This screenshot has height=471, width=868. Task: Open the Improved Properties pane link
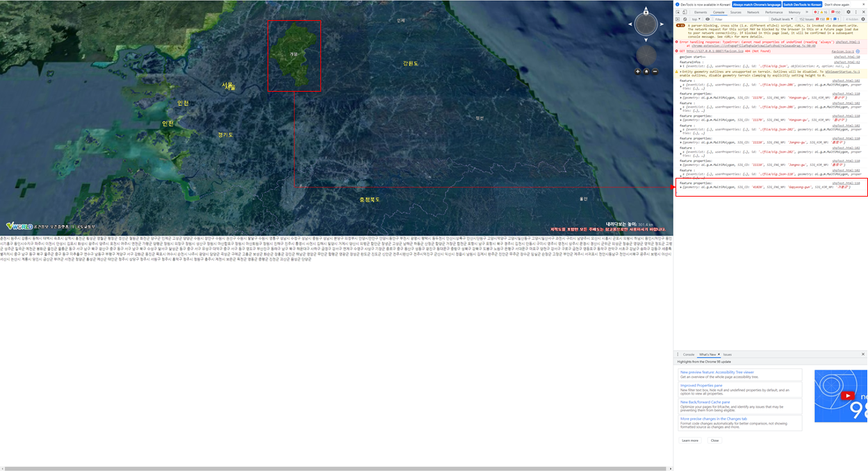(x=701, y=386)
